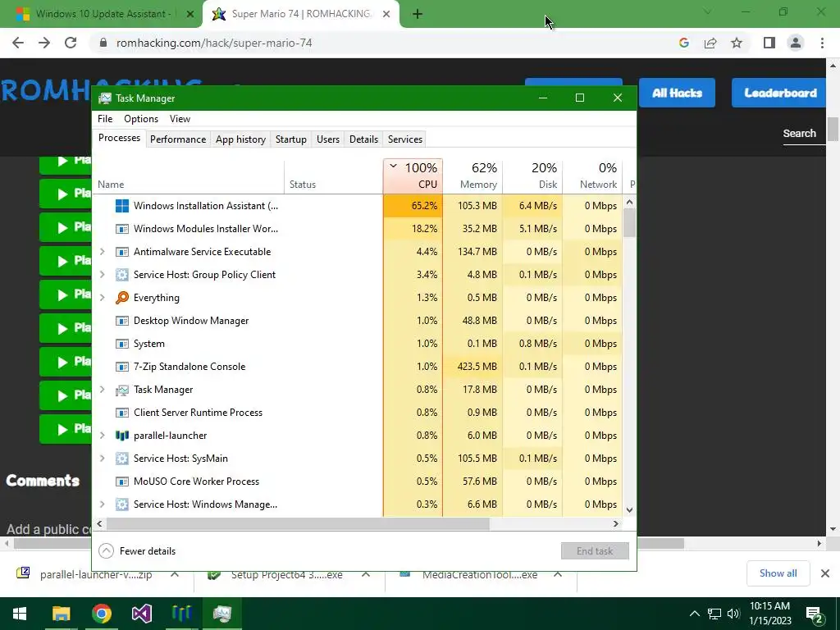The image size is (840, 630).
Task: Expand the Everything process group
Action: click(103, 297)
